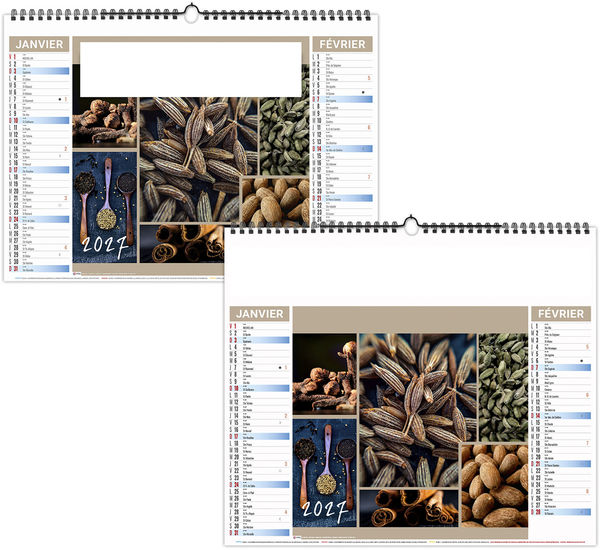This screenshot has width=600, height=550.
Task: Click the green cardamom photo in top-left calendar
Action: pyautogui.click(x=285, y=136)
